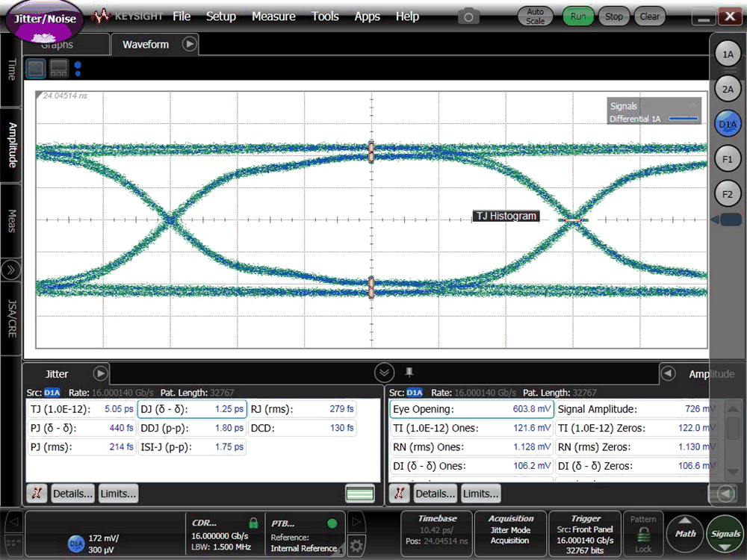Expand the Waveform tab options arrow
The height and width of the screenshot is (560, 747).
pyautogui.click(x=190, y=44)
